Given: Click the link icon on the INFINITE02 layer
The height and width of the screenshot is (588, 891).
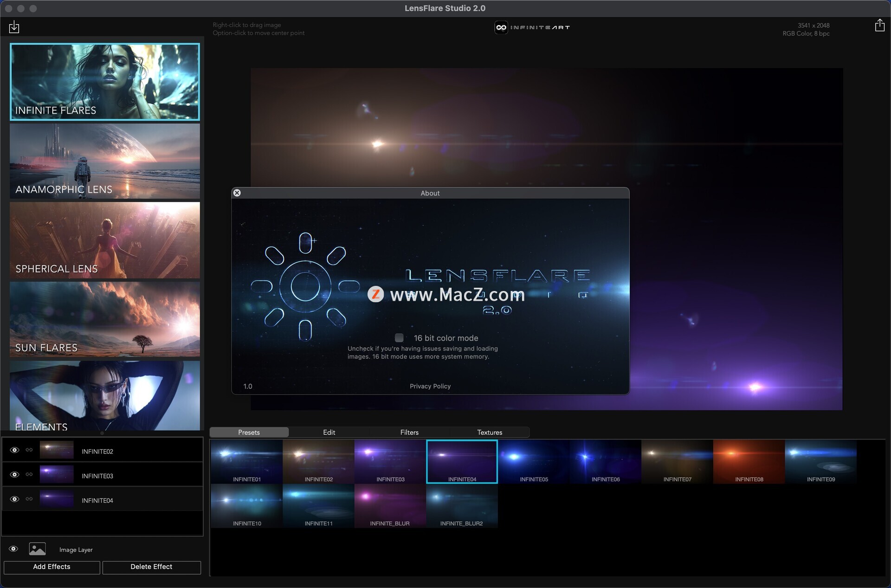Looking at the screenshot, I should 29,450.
